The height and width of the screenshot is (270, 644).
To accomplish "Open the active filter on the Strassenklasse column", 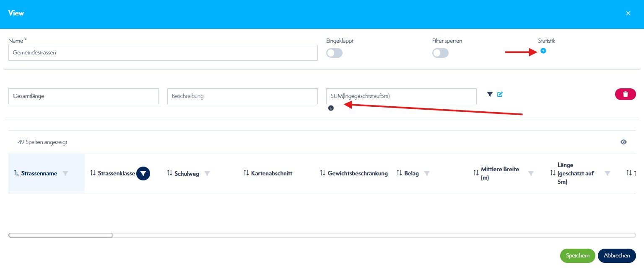I will (x=143, y=173).
